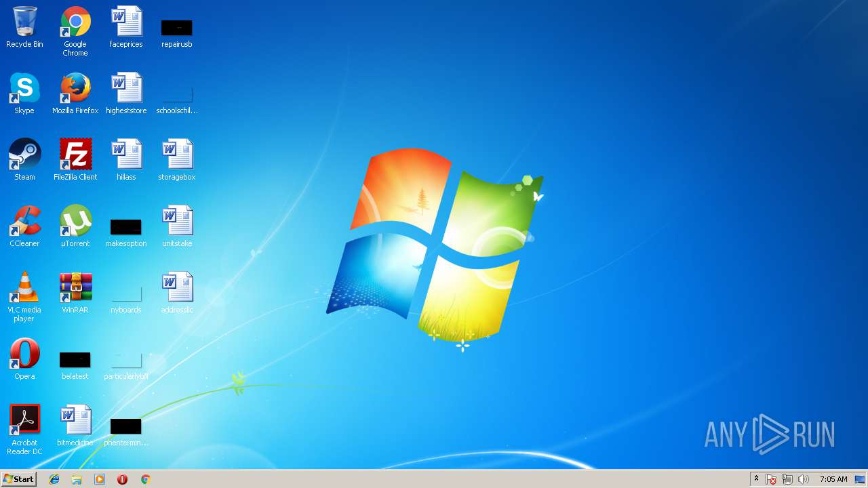Launch Opera from the taskbar
Screen dimensions: 868x488
point(122,479)
